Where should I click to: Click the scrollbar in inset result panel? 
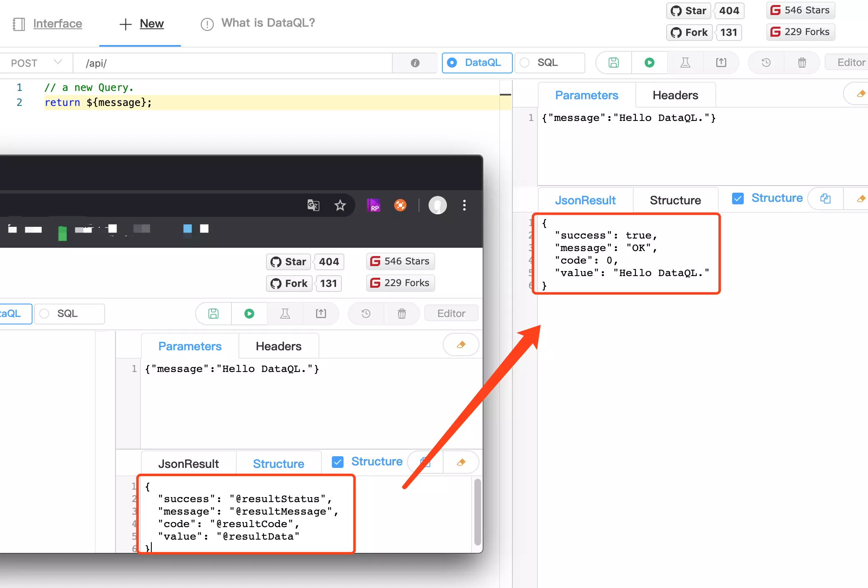(x=477, y=511)
